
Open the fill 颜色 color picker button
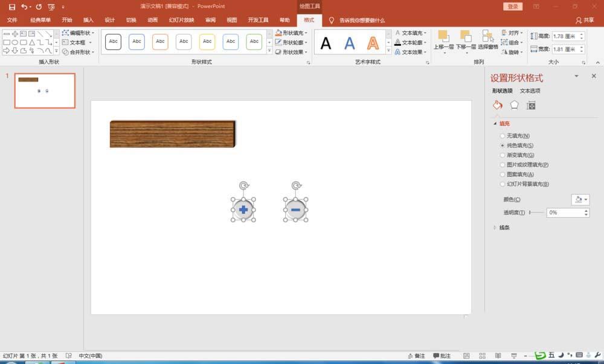point(579,200)
